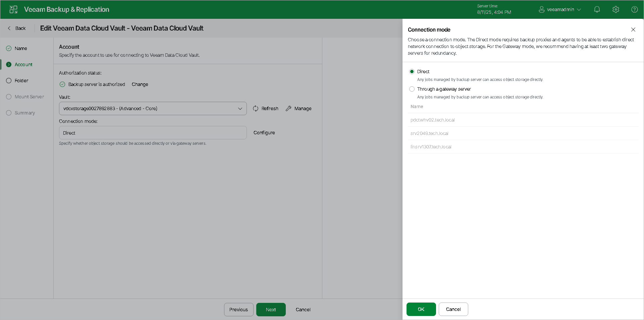Expand the veeamadmin account chevron

click(579, 9)
